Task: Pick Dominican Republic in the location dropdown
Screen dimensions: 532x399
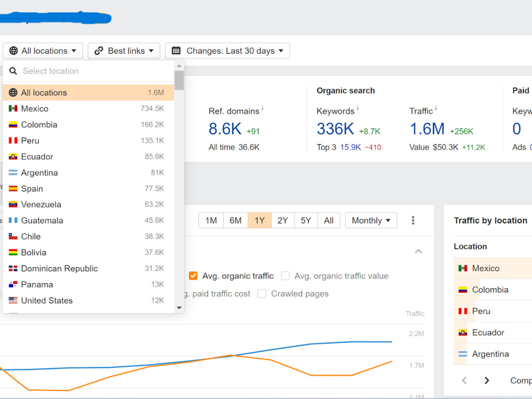Action: click(x=88, y=268)
